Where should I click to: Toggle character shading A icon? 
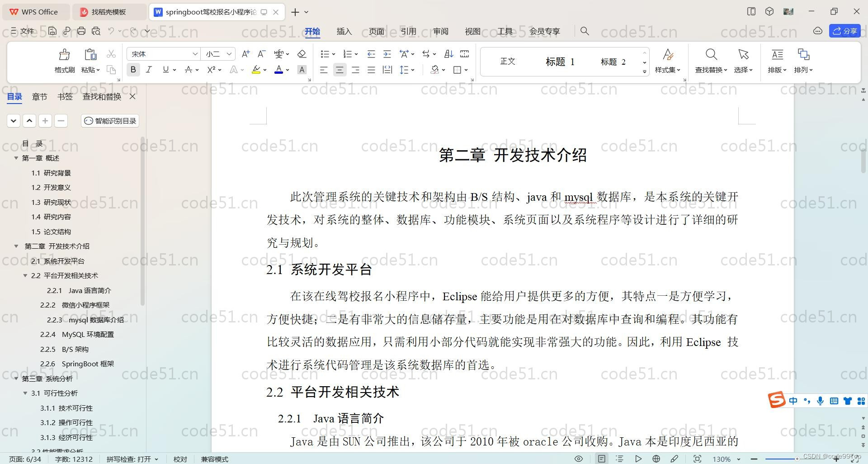click(x=302, y=70)
